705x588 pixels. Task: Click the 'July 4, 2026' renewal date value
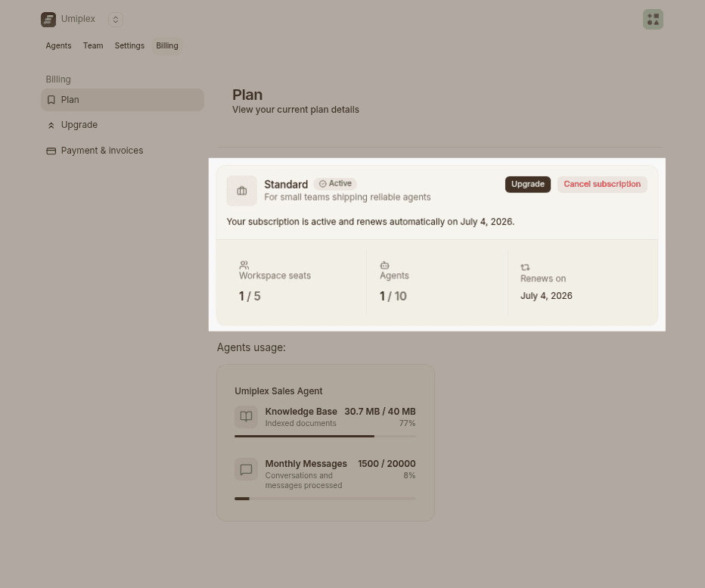pos(546,296)
